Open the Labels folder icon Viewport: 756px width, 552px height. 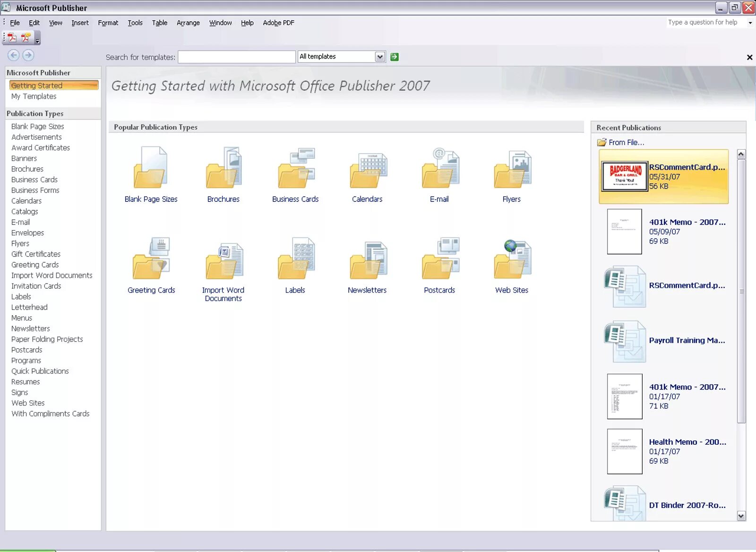(x=296, y=258)
